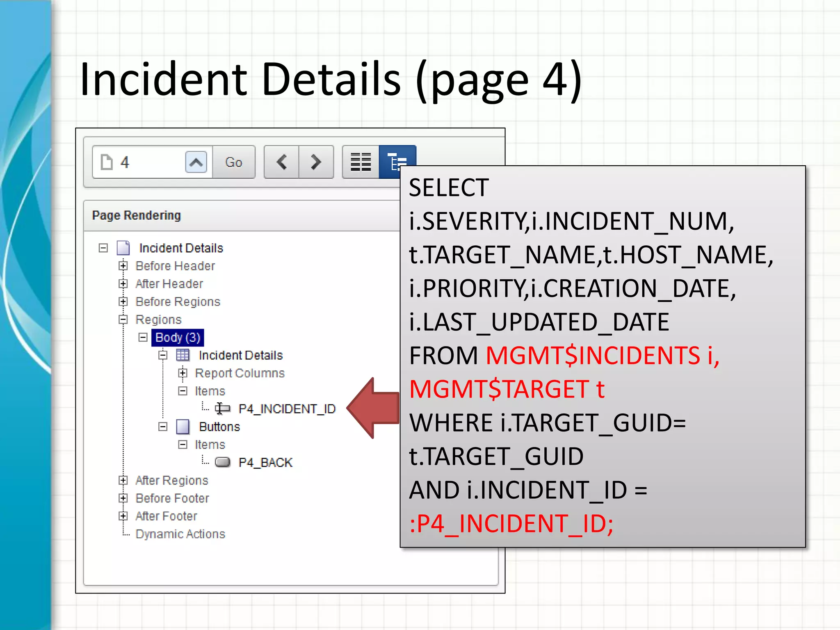840x630 pixels.
Task: Open the Incident Details report region
Action: tap(241, 355)
